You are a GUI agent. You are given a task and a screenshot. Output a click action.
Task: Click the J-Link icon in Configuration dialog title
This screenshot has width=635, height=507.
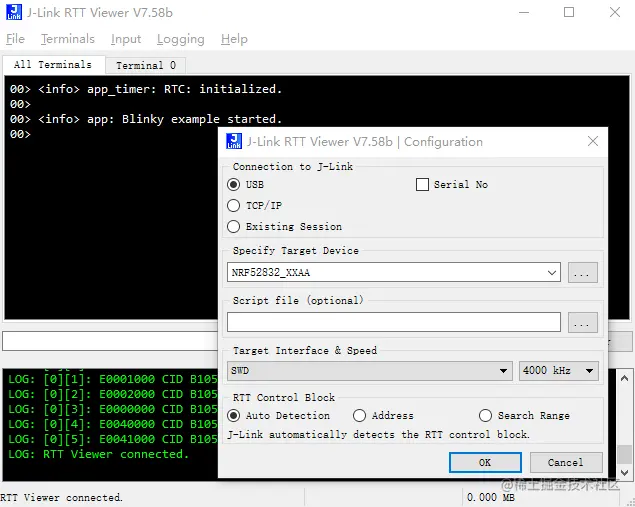(234, 141)
